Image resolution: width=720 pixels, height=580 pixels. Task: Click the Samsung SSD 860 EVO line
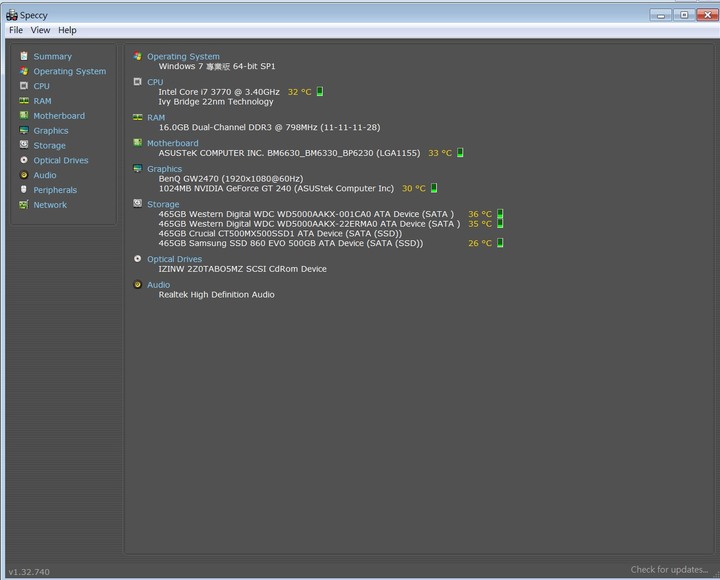(291, 243)
